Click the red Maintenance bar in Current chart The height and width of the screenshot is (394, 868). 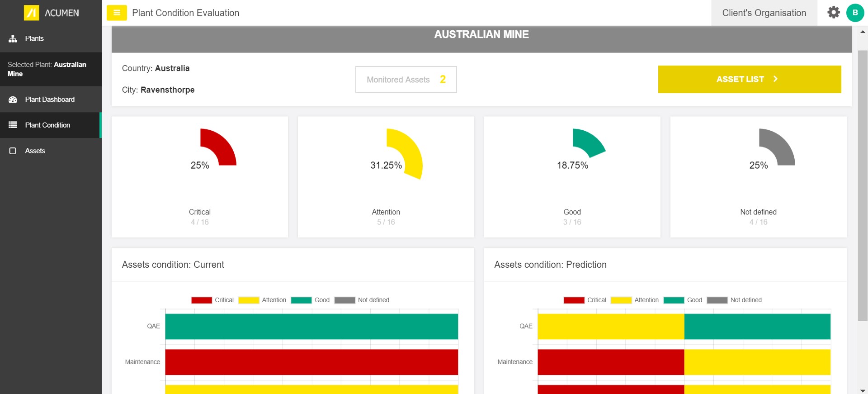pyautogui.click(x=311, y=362)
